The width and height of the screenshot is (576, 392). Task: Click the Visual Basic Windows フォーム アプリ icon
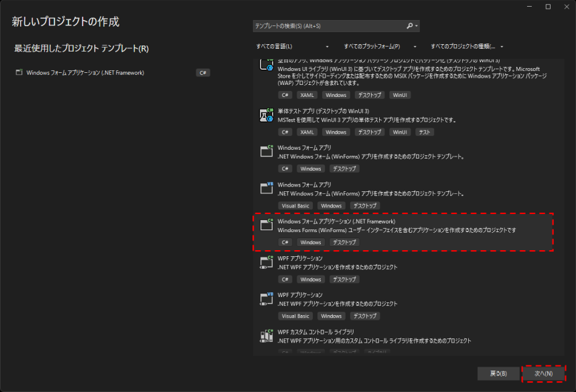pyautogui.click(x=267, y=189)
